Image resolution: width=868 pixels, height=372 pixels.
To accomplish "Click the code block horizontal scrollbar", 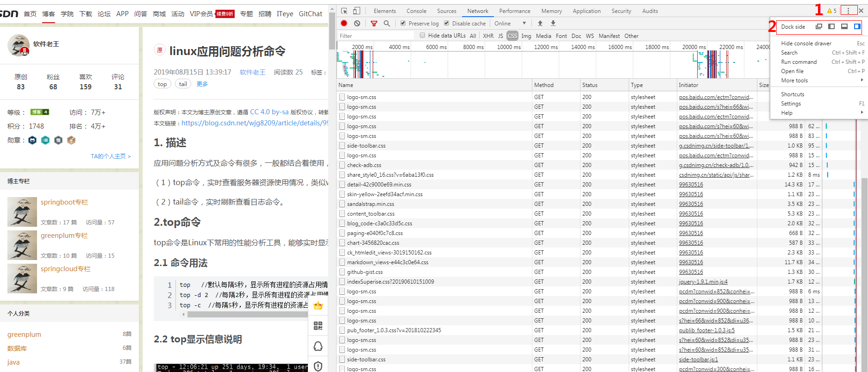I will (248, 314).
